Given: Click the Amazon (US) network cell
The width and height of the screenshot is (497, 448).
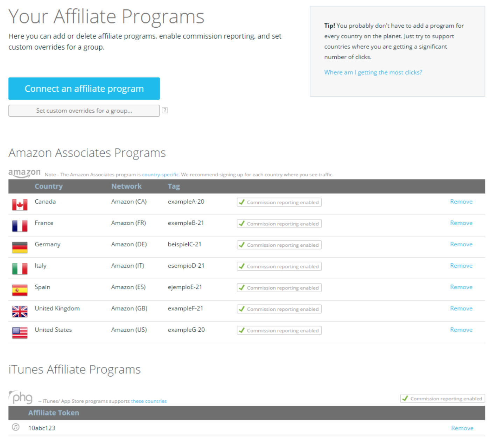Looking at the screenshot, I should coord(129,330).
